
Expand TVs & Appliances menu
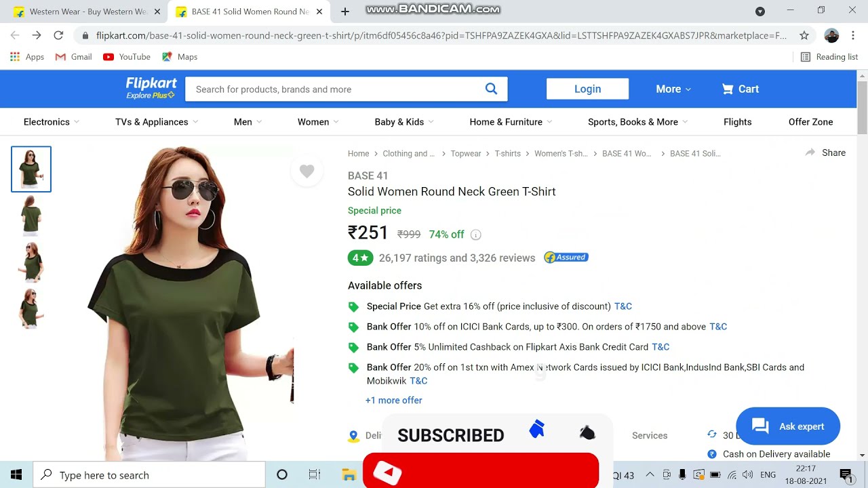[157, 122]
